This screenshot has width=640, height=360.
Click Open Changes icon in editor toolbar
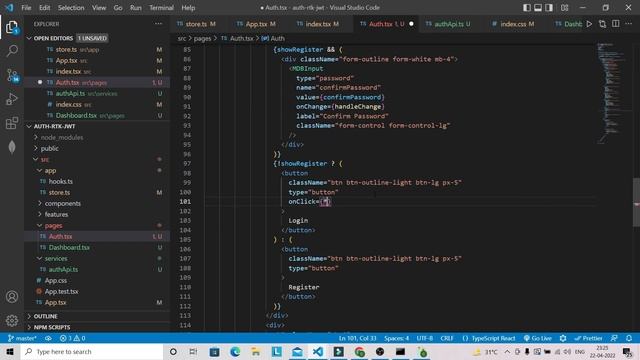click(x=602, y=24)
